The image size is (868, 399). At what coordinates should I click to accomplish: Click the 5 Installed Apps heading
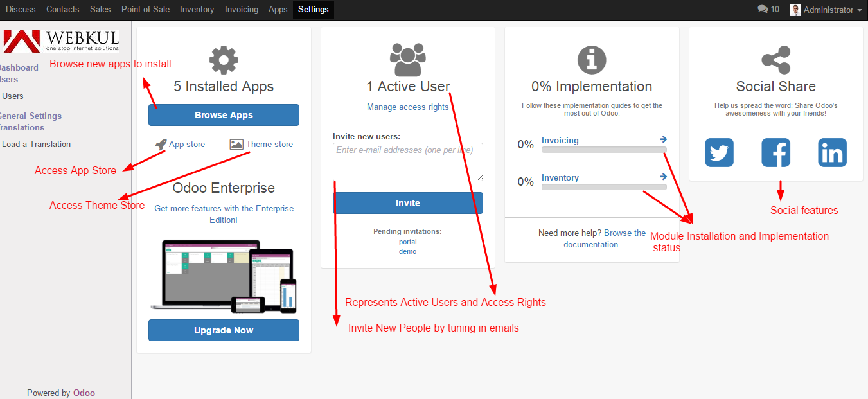pos(224,87)
